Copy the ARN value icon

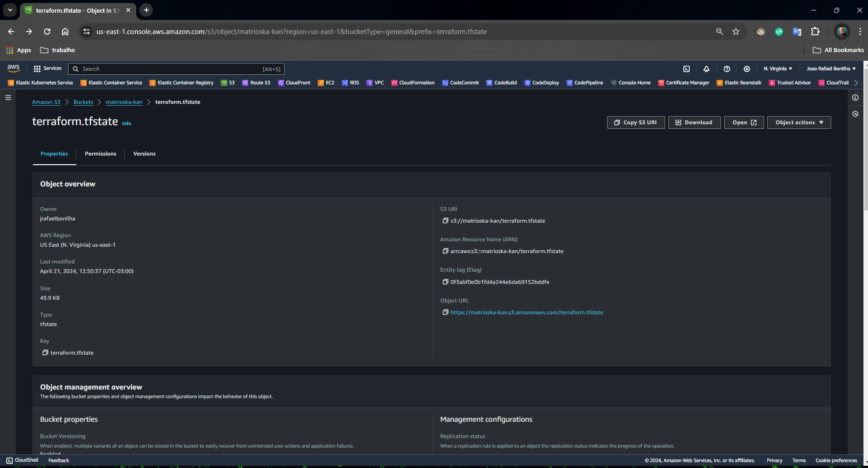tap(445, 251)
